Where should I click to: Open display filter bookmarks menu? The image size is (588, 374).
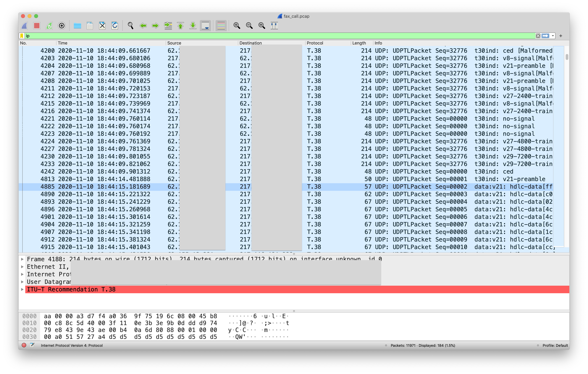22,36
